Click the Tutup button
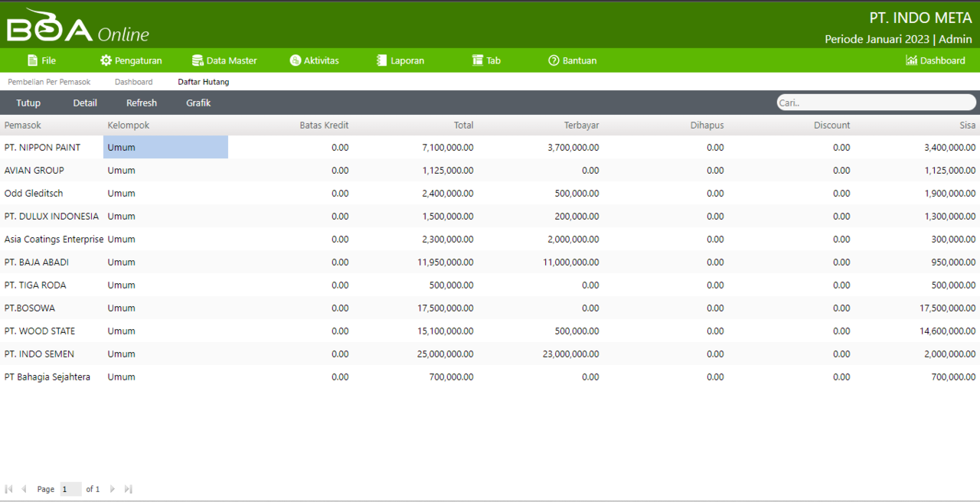Screen dimensions: 980x502 [28, 103]
